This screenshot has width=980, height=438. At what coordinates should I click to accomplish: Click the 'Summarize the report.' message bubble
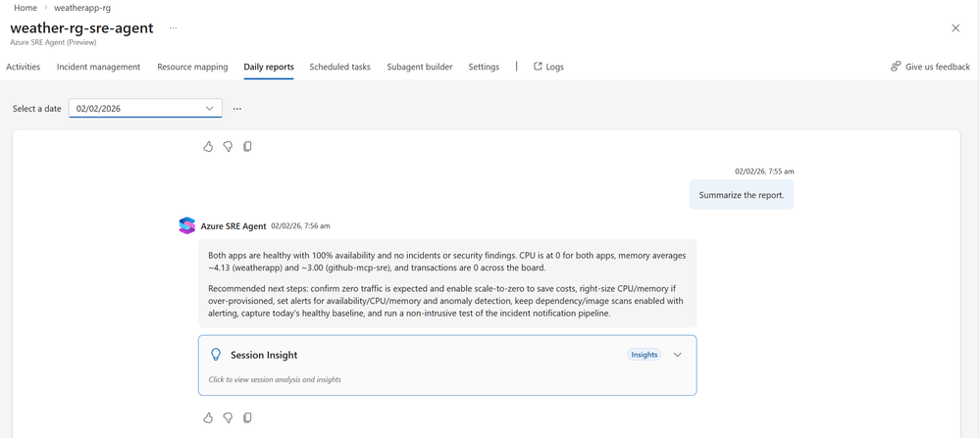742,195
